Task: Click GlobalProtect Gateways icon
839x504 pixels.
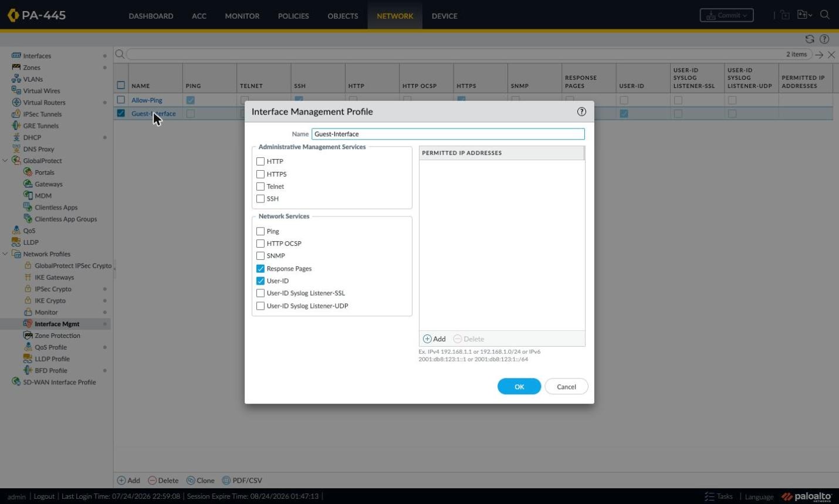Action: [x=28, y=184]
